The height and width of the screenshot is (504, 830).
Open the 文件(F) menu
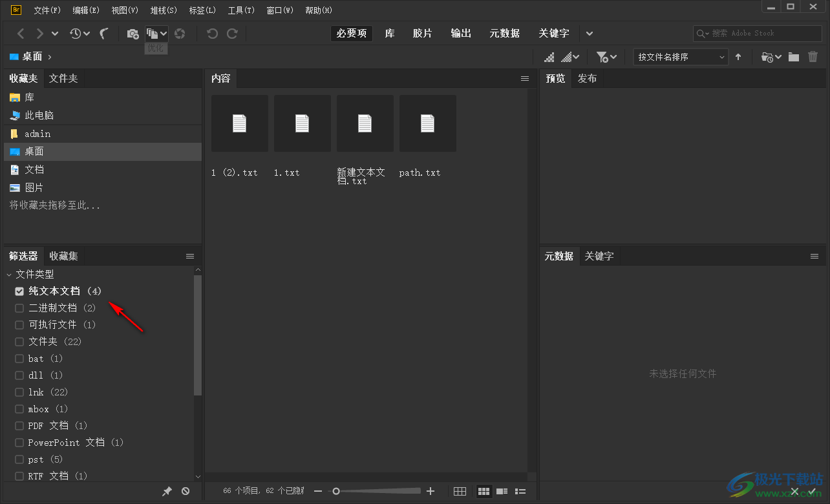(47, 10)
